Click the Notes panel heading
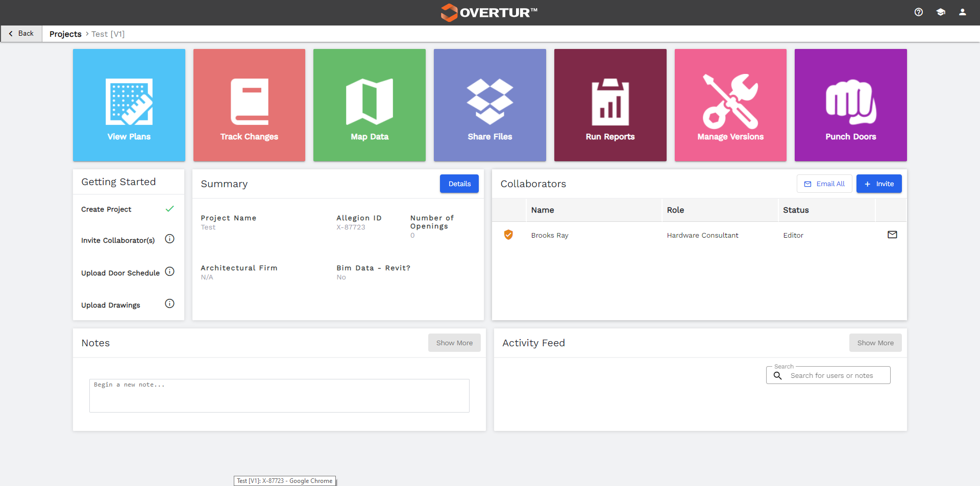980x486 pixels. click(x=95, y=343)
